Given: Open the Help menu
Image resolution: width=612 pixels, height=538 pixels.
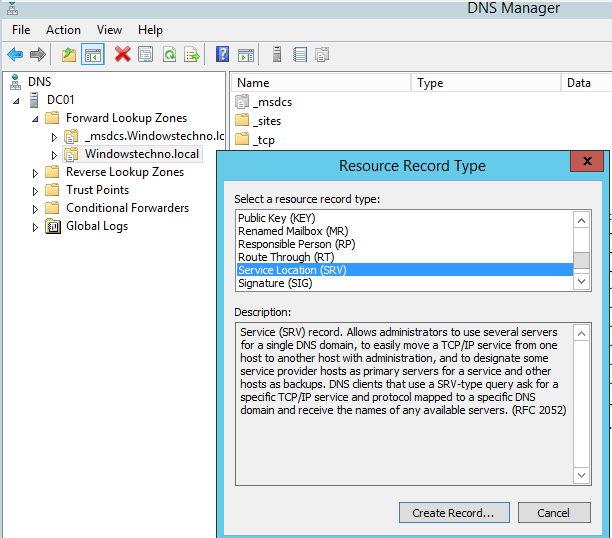Looking at the screenshot, I should coord(150,30).
